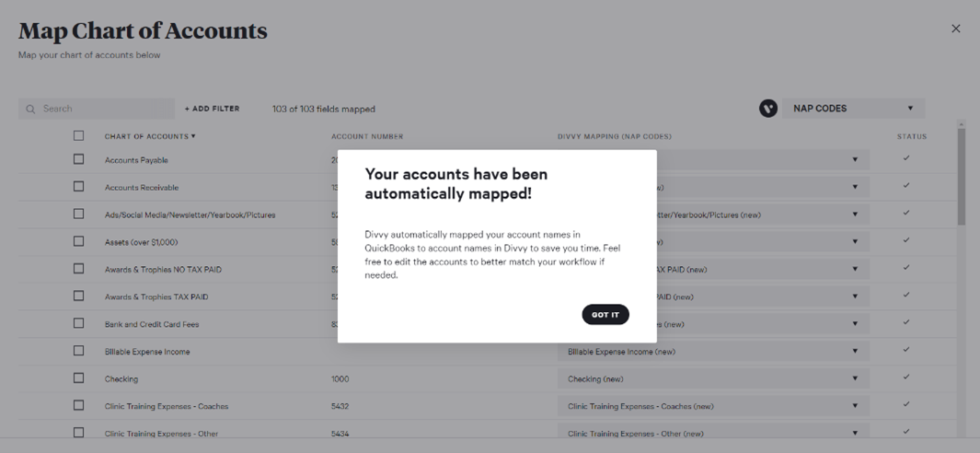Open the NAP CODES dropdown

tap(853, 109)
